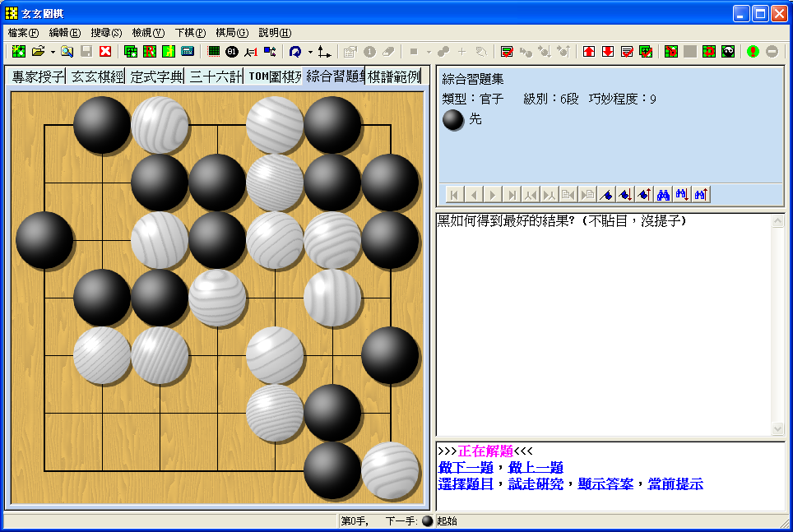Click the open folder icon
793x532 pixels.
click(38, 52)
